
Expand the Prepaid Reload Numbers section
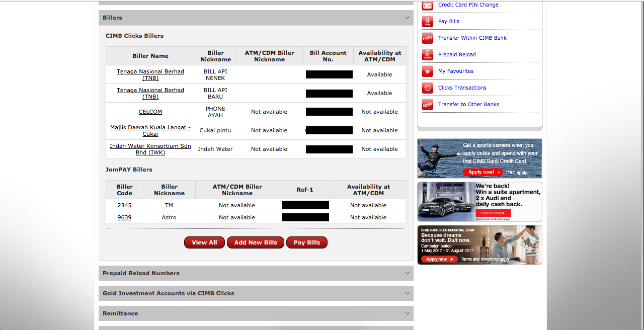click(x=256, y=273)
